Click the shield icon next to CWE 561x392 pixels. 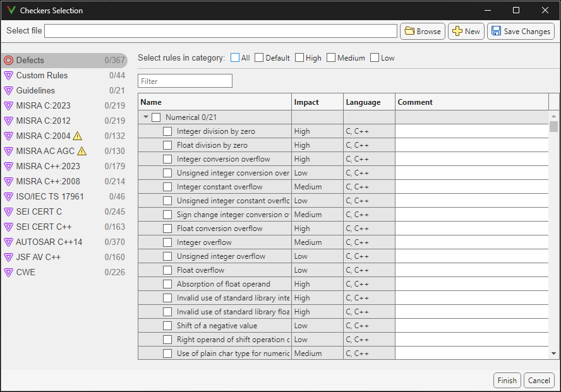pos(8,272)
